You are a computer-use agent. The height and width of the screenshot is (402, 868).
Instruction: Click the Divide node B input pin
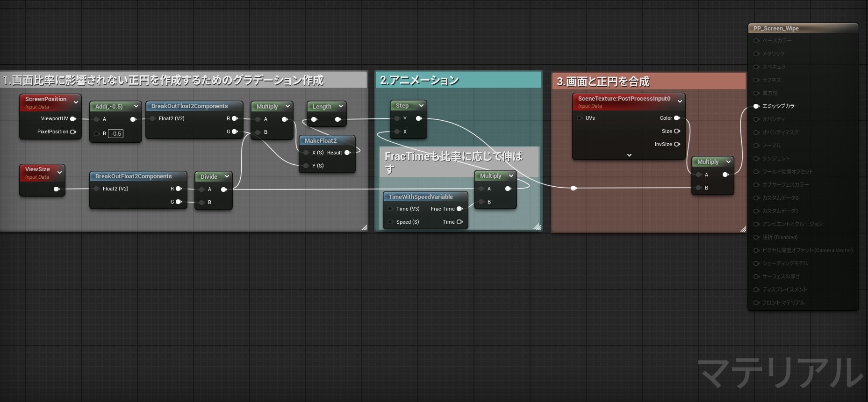202,203
